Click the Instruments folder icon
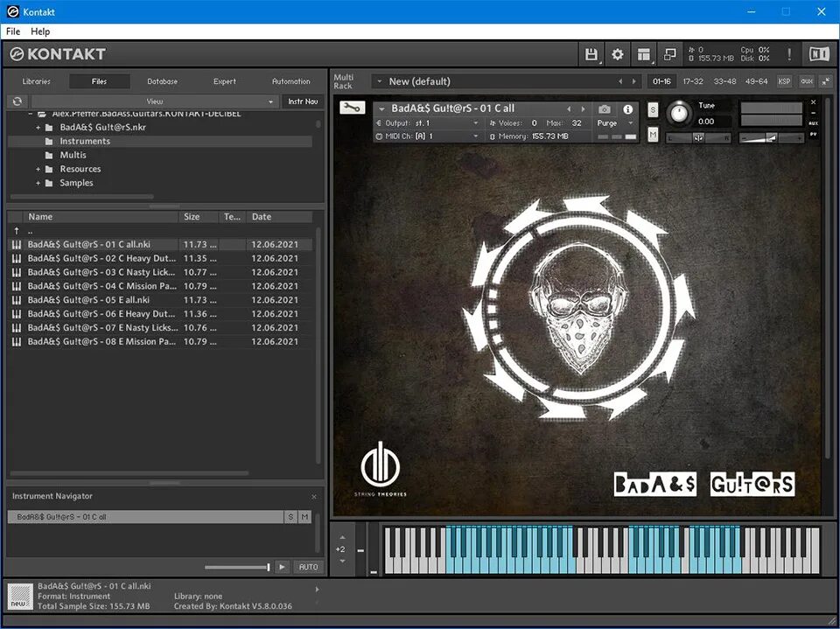This screenshot has height=629, width=840. [49, 142]
